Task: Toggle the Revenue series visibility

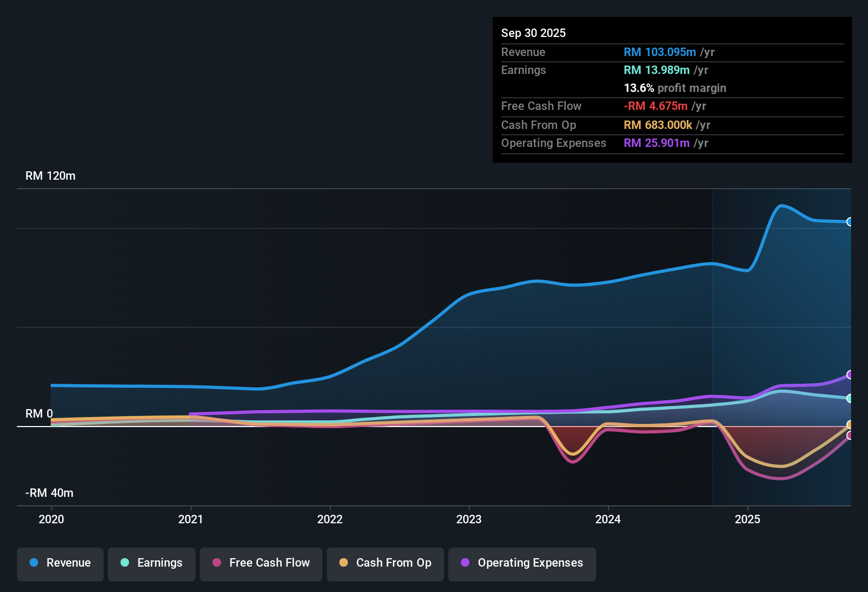Action: coord(60,563)
